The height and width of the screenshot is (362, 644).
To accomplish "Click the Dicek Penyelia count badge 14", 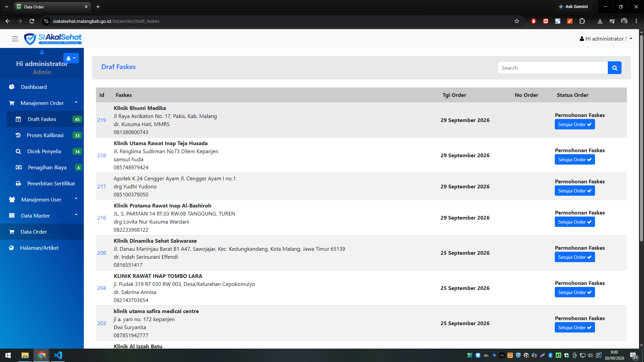I will click(77, 152).
